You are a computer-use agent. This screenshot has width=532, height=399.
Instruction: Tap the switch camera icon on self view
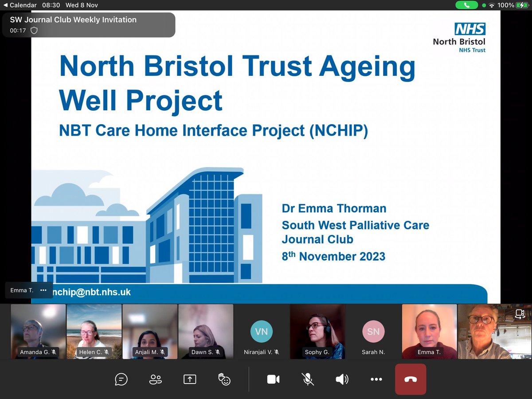(520, 314)
